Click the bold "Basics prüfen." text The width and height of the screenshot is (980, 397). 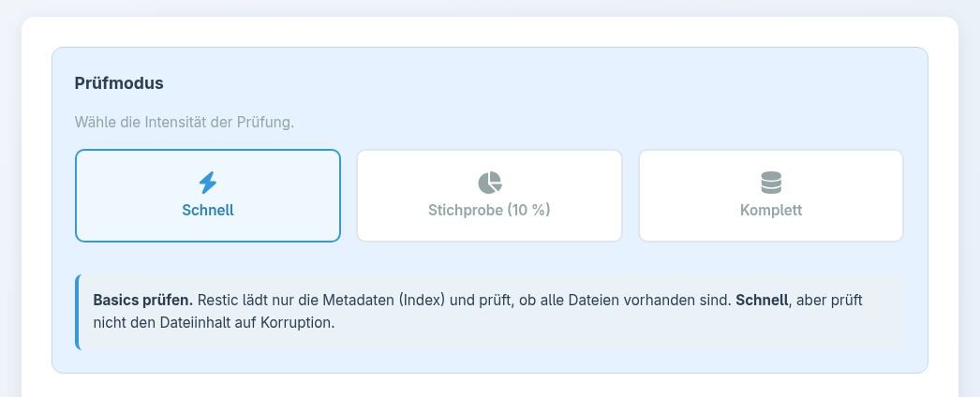pyautogui.click(x=142, y=301)
